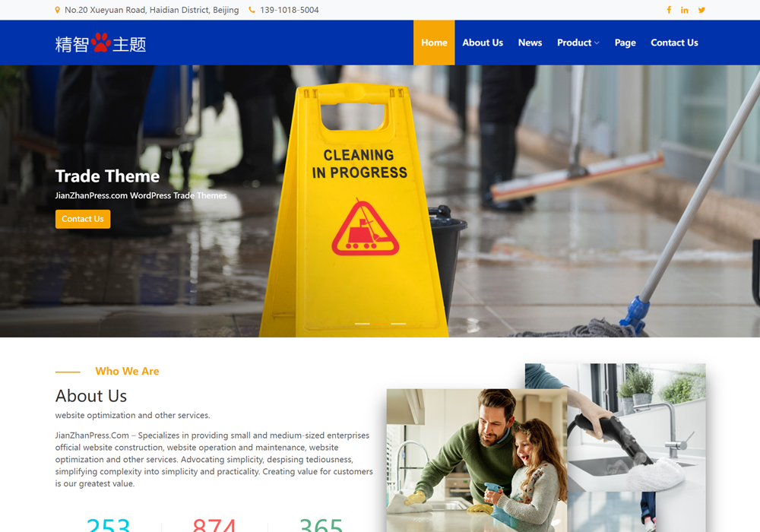
Task: Click the phone number 139-1018-5004
Action: tap(290, 10)
